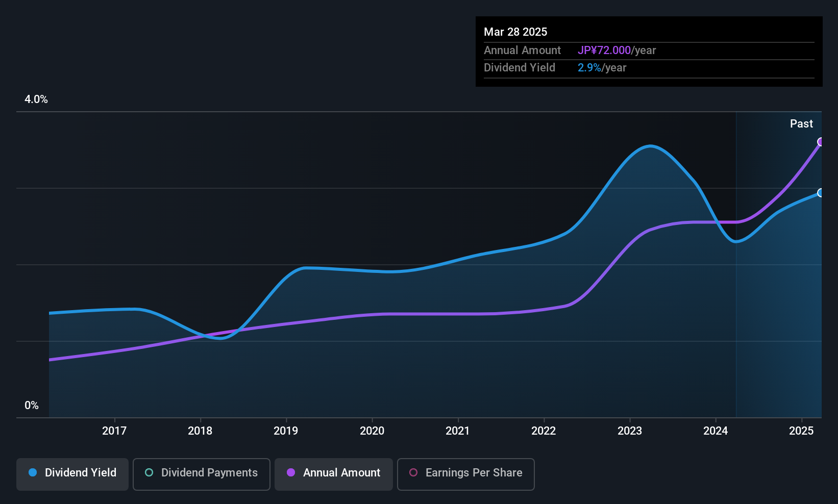
Task: Click the JP¥72.000/year value in the tooltip
Action: [617, 51]
